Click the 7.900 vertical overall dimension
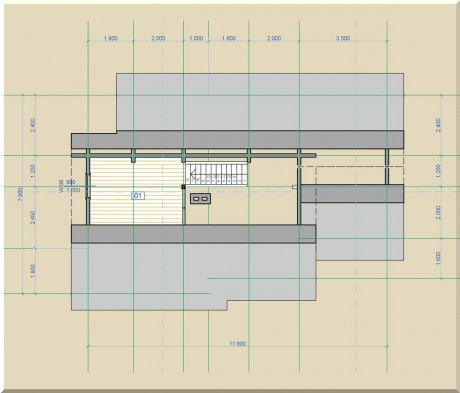This screenshot has height=393, width=460. pyautogui.click(x=20, y=194)
